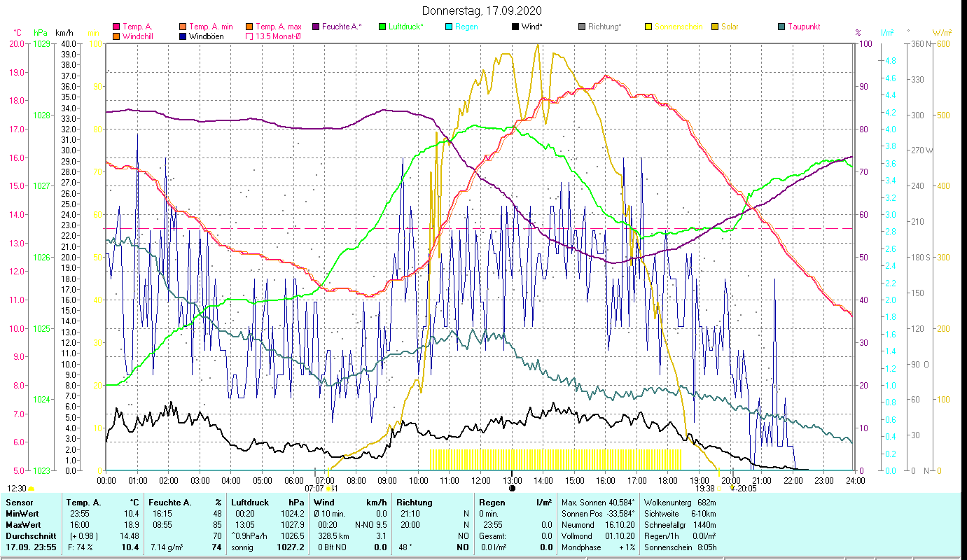Click the Sichtweite 6-10km entry
The height and width of the screenshot is (560, 967).
click(x=680, y=514)
